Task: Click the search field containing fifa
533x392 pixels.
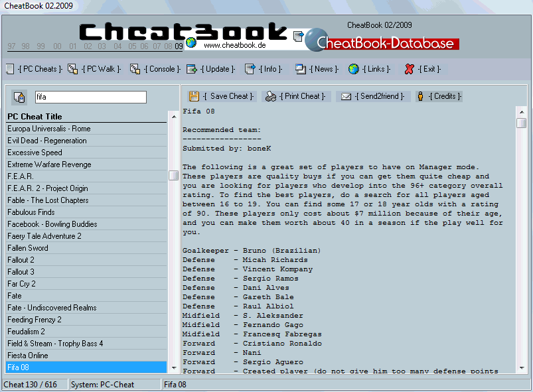Action: 91,97
